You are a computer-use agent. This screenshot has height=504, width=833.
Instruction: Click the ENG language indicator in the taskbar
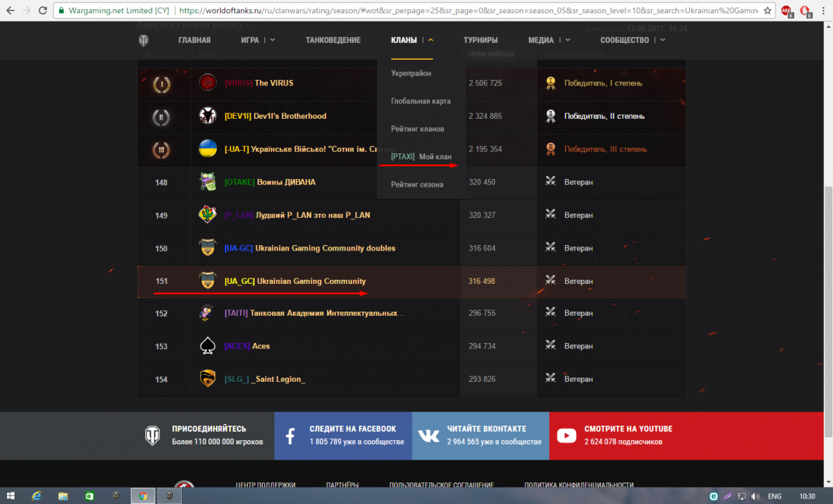tap(774, 496)
